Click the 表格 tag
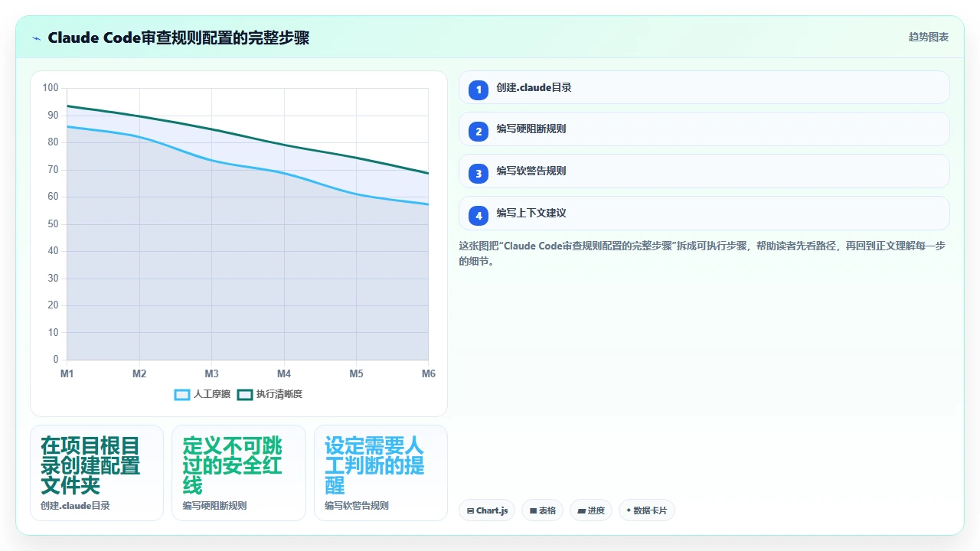The width and height of the screenshot is (980, 551). [543, 510]
